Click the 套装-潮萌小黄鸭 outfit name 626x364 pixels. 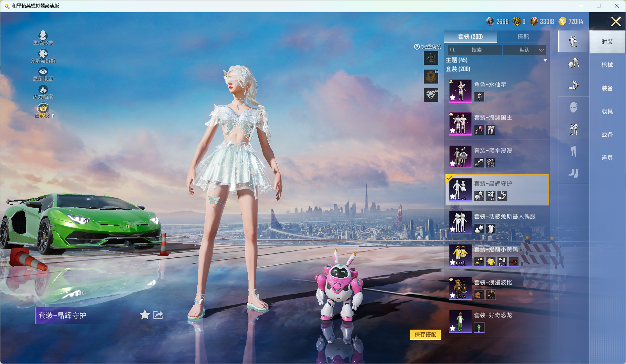point(496,250)
